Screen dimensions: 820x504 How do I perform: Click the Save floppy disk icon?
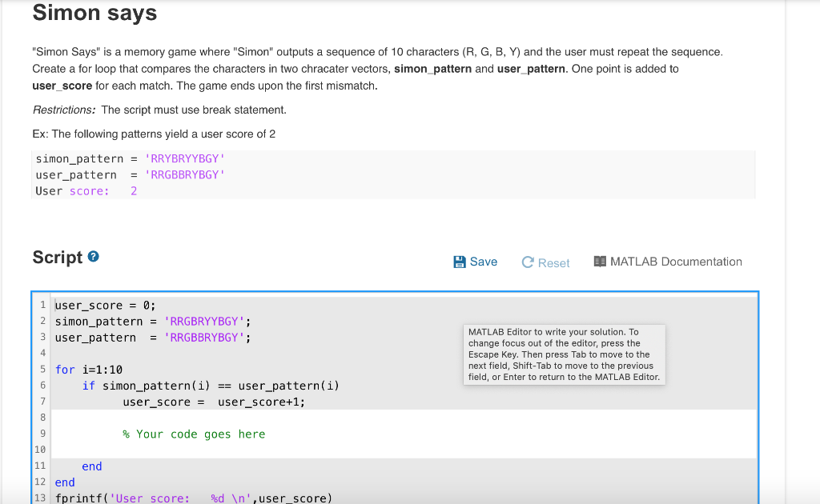(x=459, y=262)
